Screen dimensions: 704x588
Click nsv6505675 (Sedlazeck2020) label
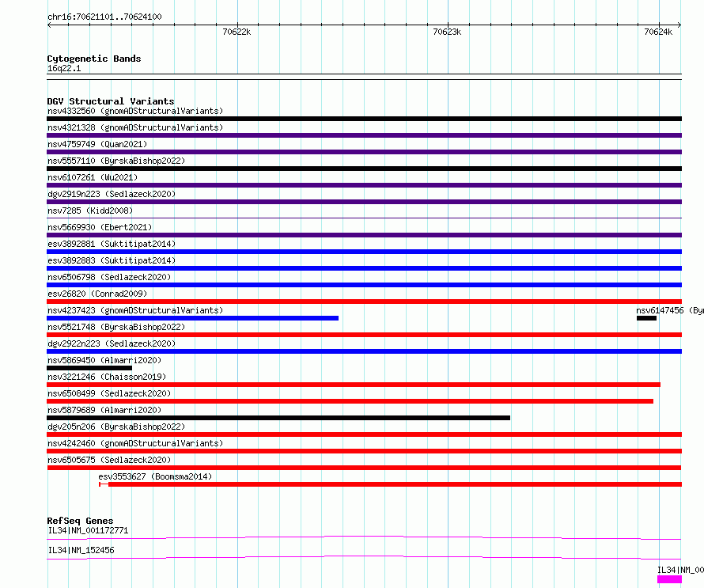point(109,460)
